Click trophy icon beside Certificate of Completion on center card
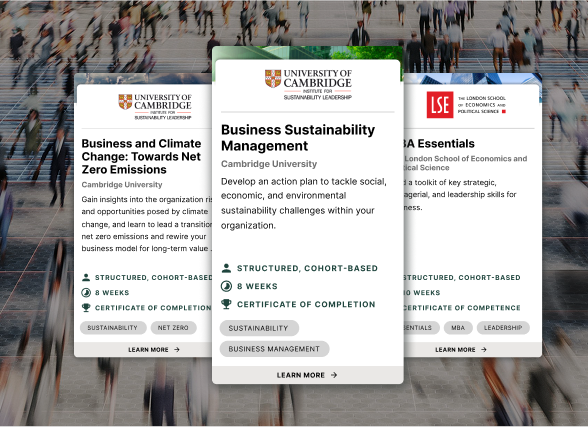Screen dimensions: 588x427 pyautogui.click(x=226, y=304)
